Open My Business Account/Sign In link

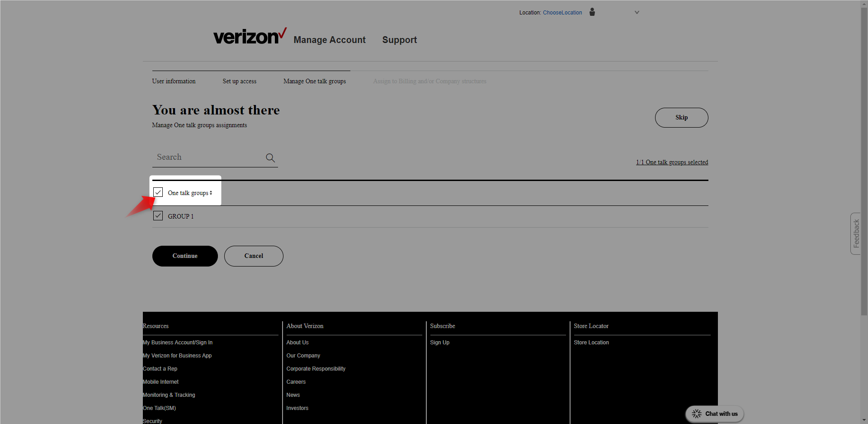pyautogui.click(x=178, y=343)
